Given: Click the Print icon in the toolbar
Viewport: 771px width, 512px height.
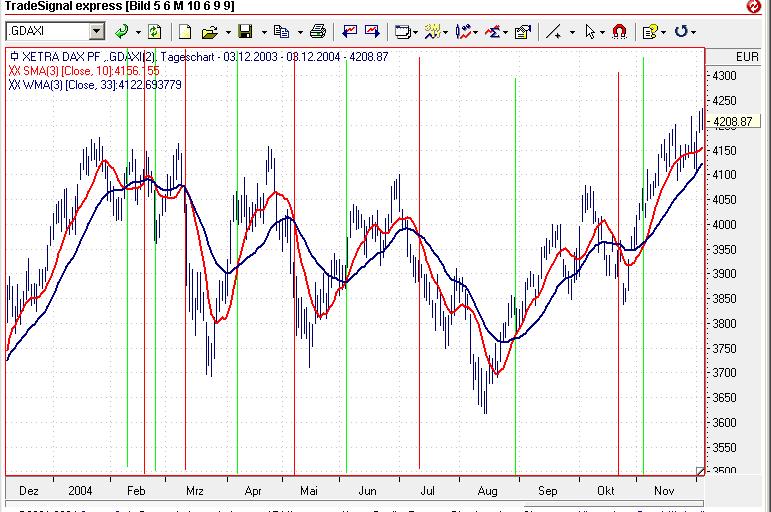Looking at the screenshot, I should click(x=317, y=32).
